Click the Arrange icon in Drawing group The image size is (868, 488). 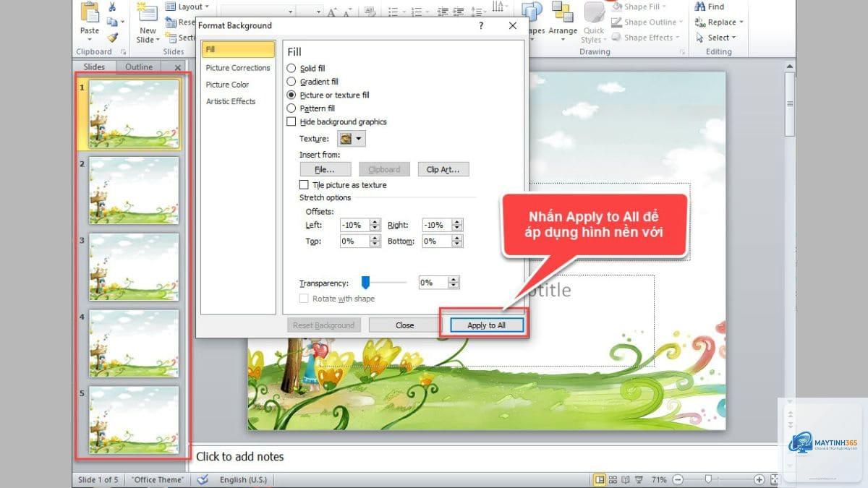pyautogui.click(x=562, y=13)
